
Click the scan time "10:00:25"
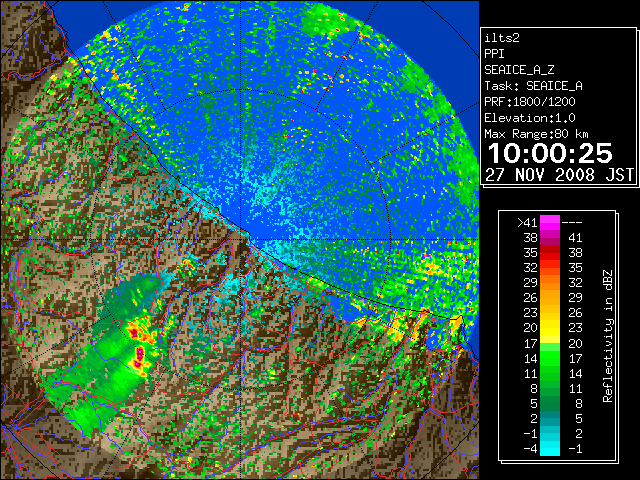pyautogui.click(x=551, y=153)
